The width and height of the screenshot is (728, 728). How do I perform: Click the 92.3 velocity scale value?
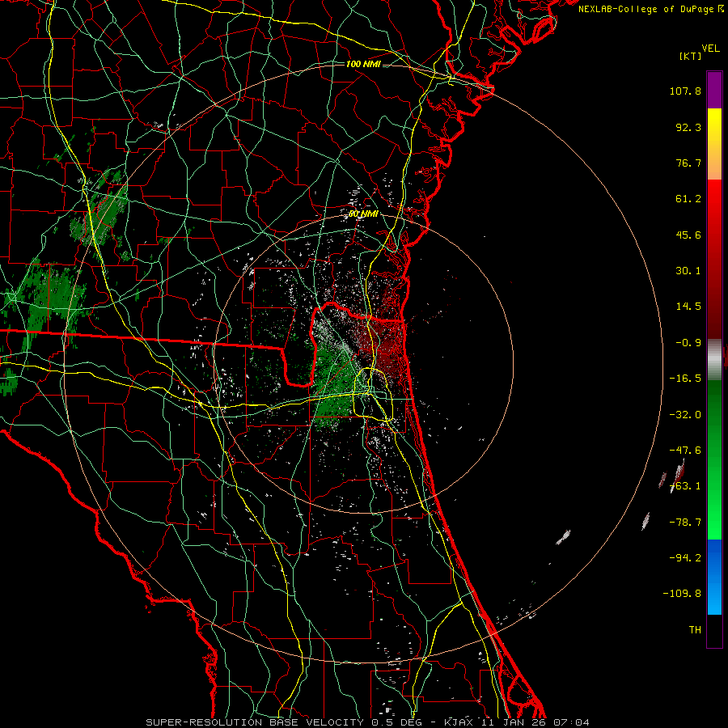(x=688, y=127)
